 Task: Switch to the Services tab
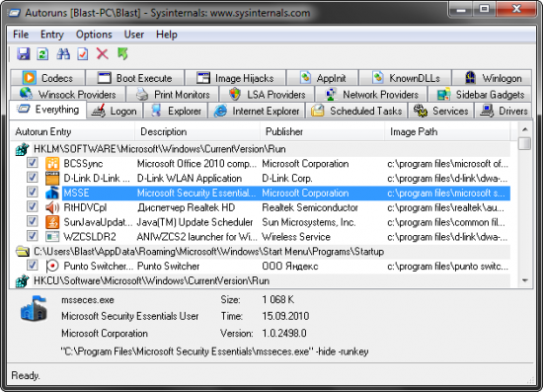coord(441,111)
